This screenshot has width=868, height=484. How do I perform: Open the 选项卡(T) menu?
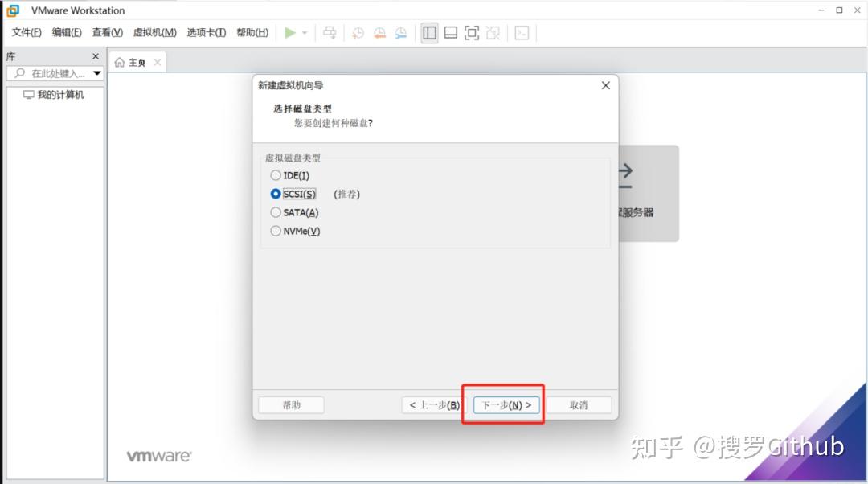coord(207,33)
